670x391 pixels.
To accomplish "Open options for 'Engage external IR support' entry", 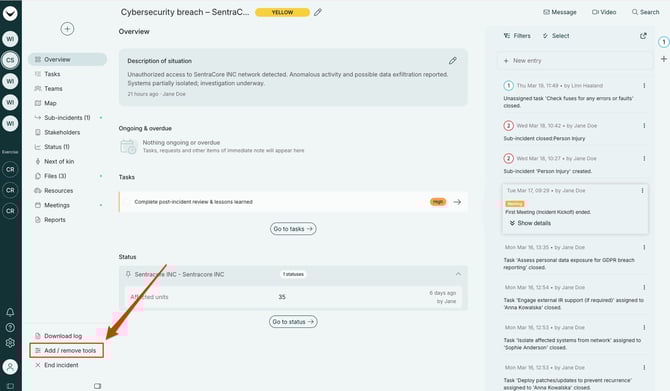I will [644, 288].
